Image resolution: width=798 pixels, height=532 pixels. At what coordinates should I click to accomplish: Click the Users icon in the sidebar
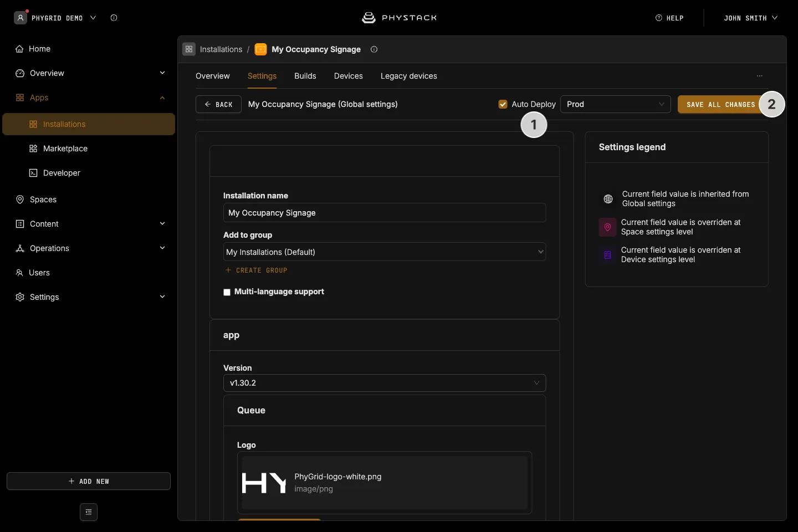19,273
